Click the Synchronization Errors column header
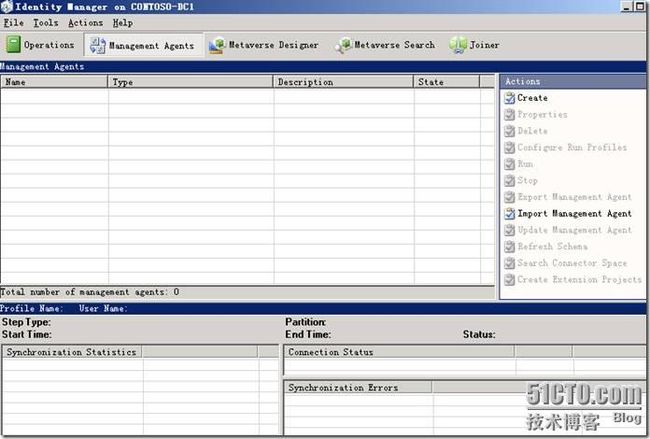Viewport: 650px width, 439px height. coord(359,388)
